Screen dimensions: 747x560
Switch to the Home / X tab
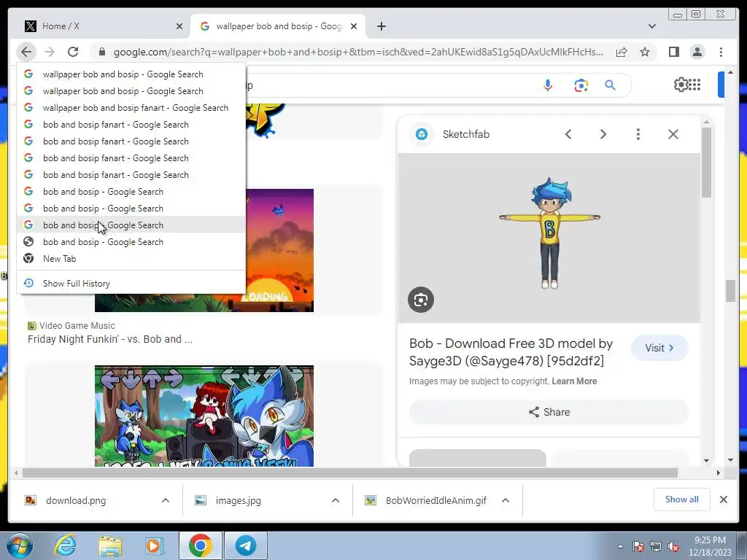point(99,26)
